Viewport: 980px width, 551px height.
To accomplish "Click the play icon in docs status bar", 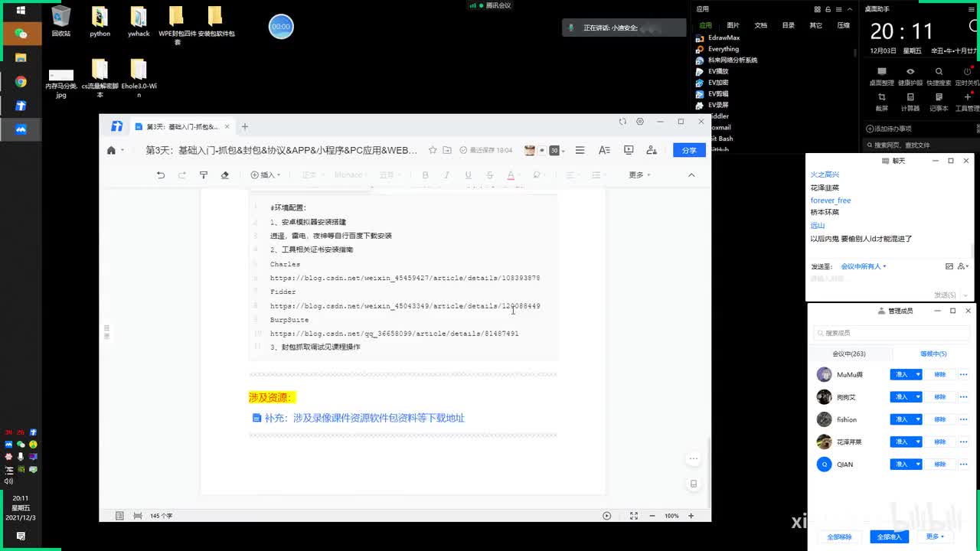I will (x=607, y=516).
